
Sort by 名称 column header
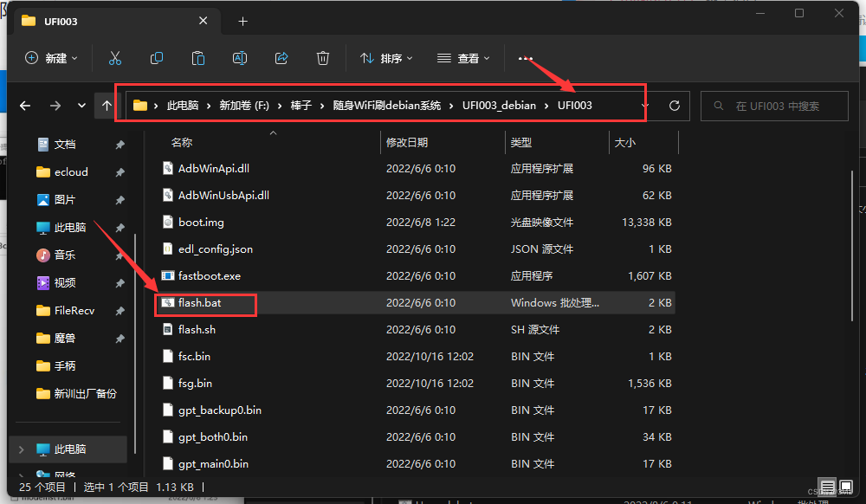coord(182,142)
